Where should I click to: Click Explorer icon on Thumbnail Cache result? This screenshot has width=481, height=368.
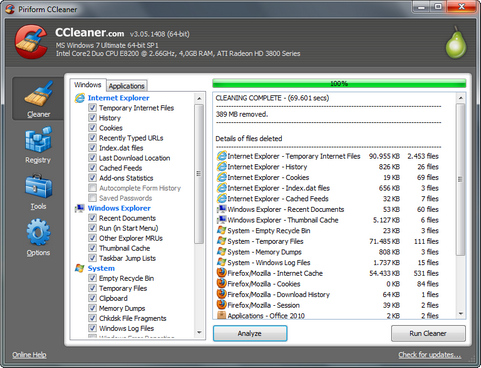221,220
